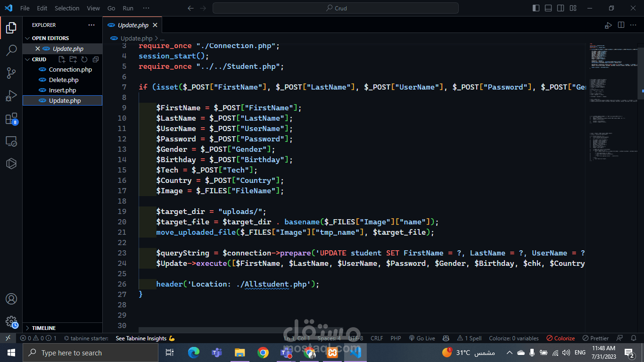Open See Tabnine Insights

tap(145, 338)
